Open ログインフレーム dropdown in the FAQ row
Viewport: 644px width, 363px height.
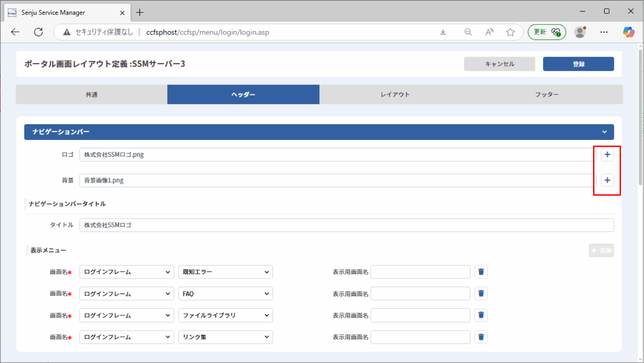[127, 293]
